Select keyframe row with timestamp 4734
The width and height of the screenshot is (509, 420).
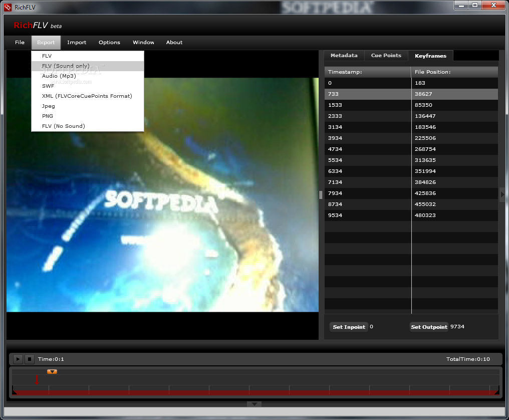coord(411,149)
